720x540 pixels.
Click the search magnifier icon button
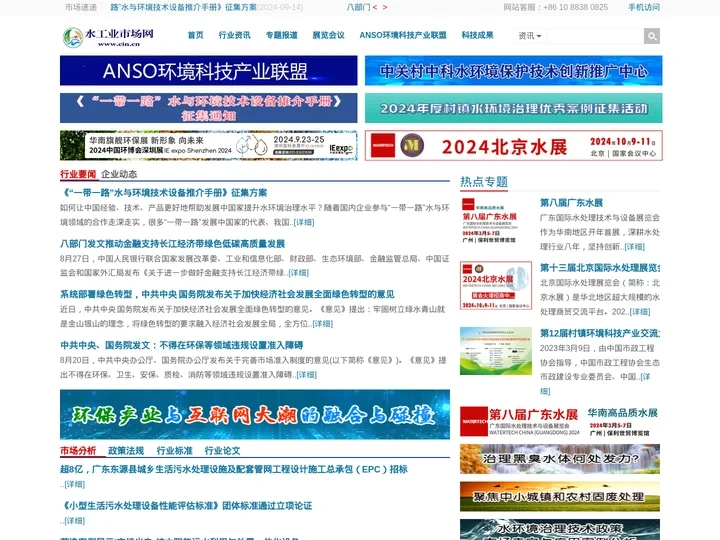pos(652,36)
